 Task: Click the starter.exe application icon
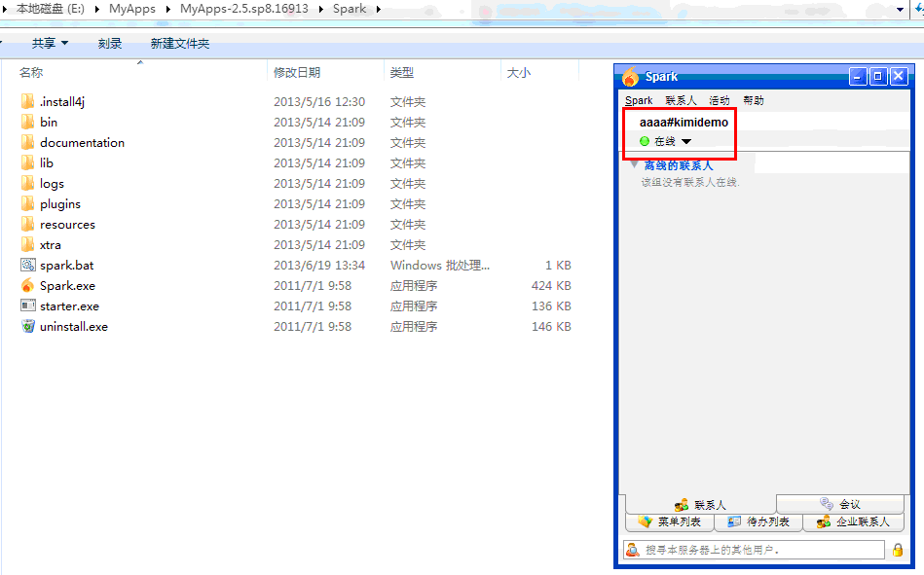27,305
